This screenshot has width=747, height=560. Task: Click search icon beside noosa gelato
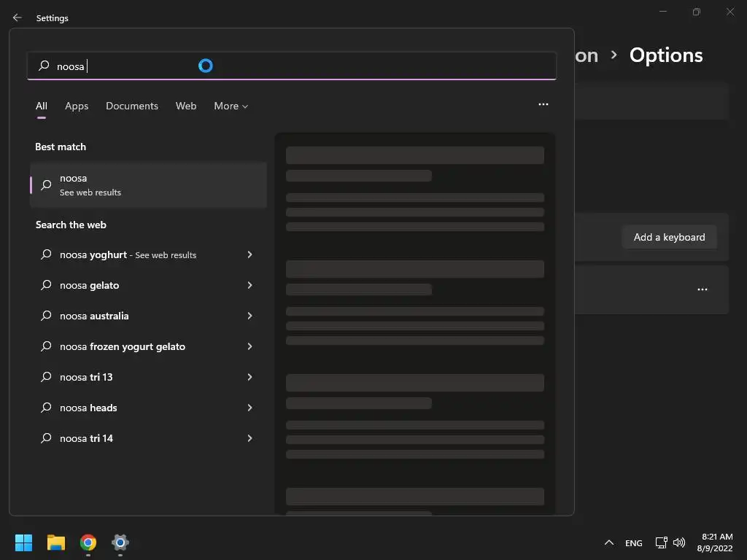point(46,285)
